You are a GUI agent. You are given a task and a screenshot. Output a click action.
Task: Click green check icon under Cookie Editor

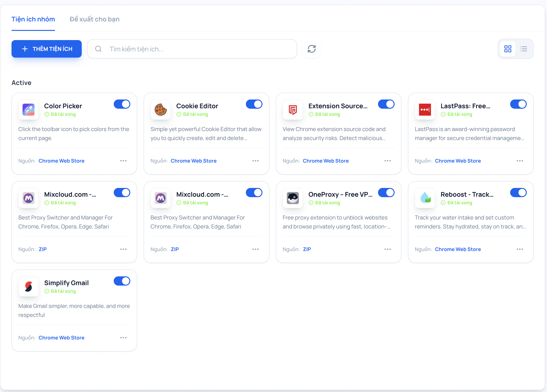179,114
